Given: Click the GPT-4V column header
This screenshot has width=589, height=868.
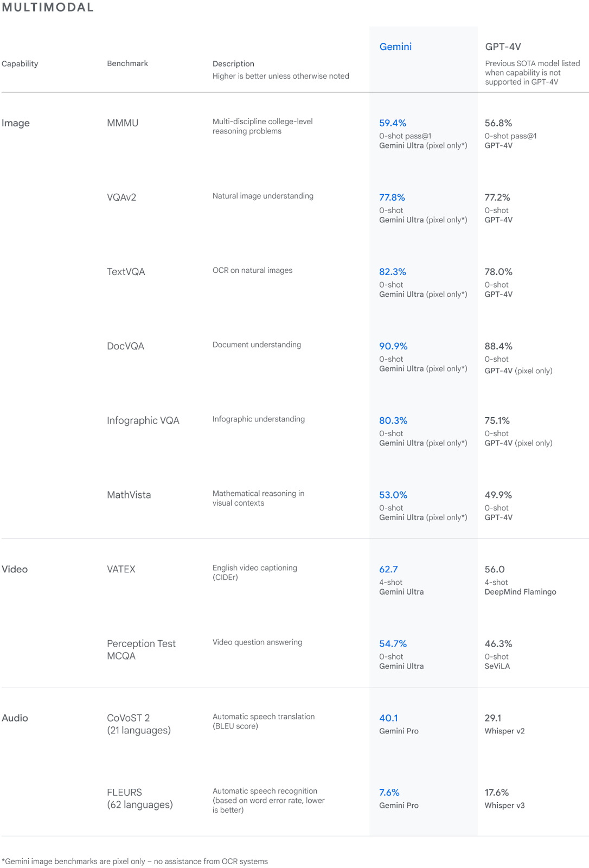Looking at the screenshot, I should pos(503,47).
